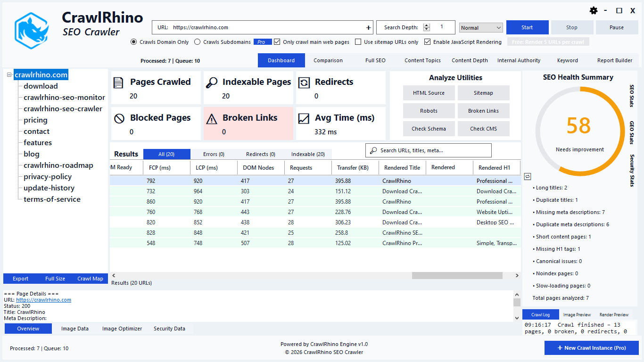Click the refresh icon below the health score ring

pos(528,176)
